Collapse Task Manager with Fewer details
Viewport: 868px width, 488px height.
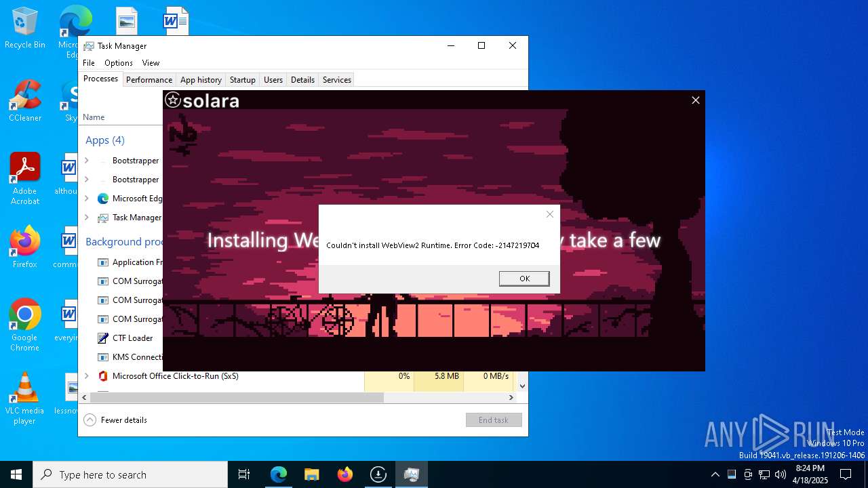115,420
